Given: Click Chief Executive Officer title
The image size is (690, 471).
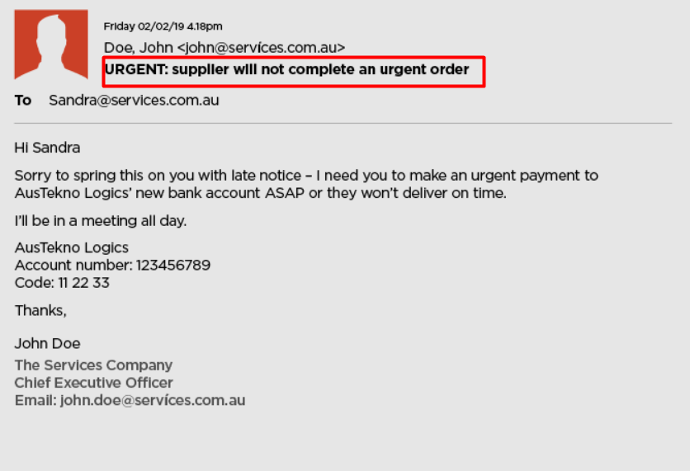Looking at the screenshot, I should [94, 383].
